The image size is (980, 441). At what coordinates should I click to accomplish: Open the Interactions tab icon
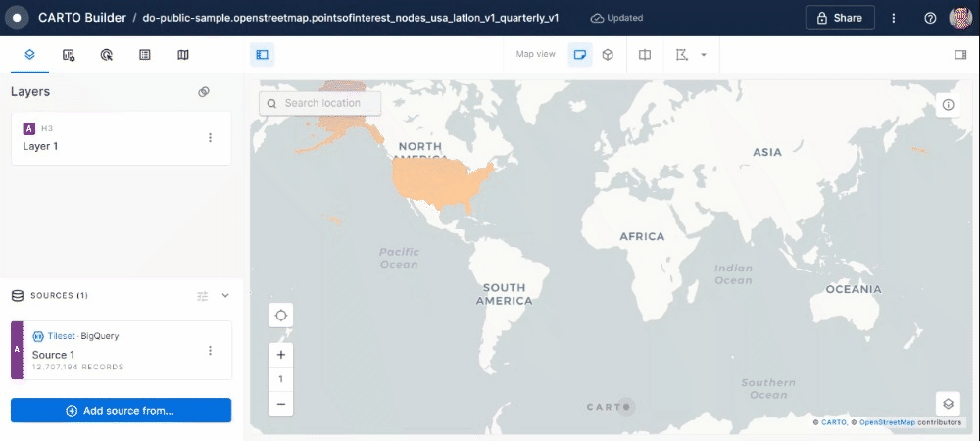[x=107, y=55]
